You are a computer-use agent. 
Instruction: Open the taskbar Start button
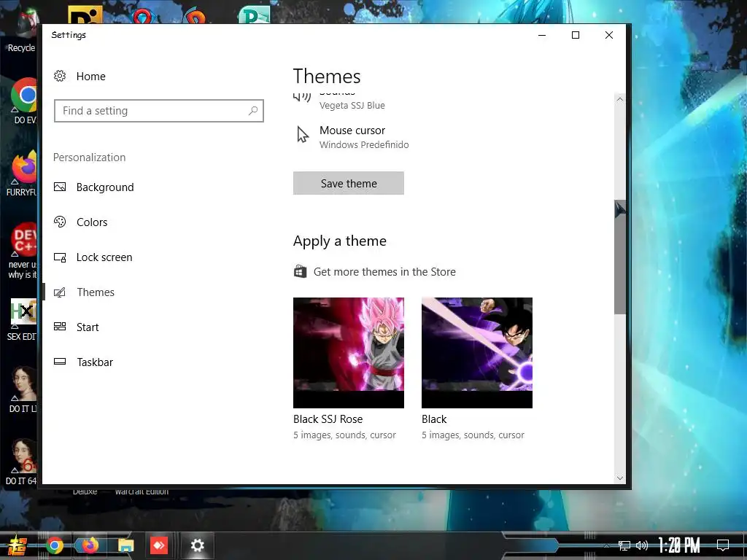(17, 545)
